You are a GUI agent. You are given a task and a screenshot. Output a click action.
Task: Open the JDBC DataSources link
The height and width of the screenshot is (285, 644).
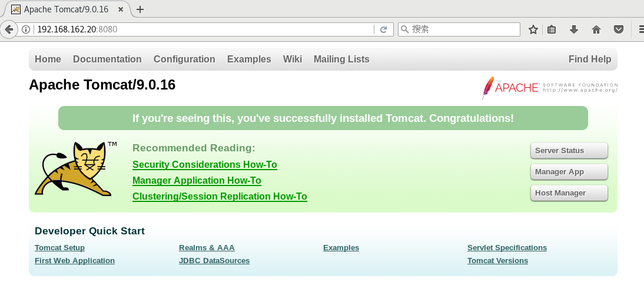click(214, 261)
